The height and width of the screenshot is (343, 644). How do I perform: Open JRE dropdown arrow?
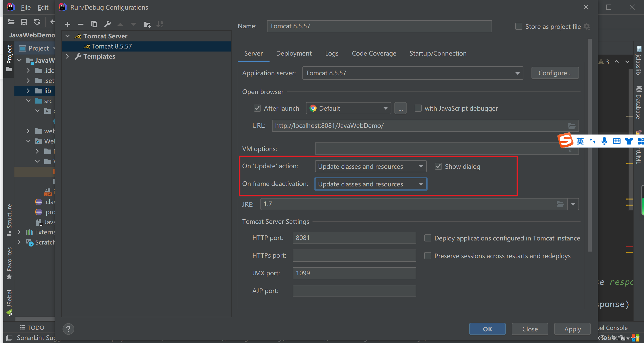click(x=573, y=204)
